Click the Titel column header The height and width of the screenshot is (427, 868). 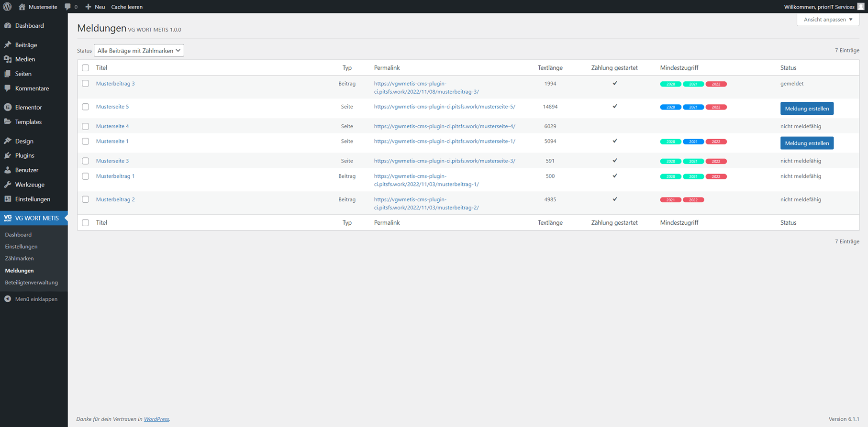101,68
